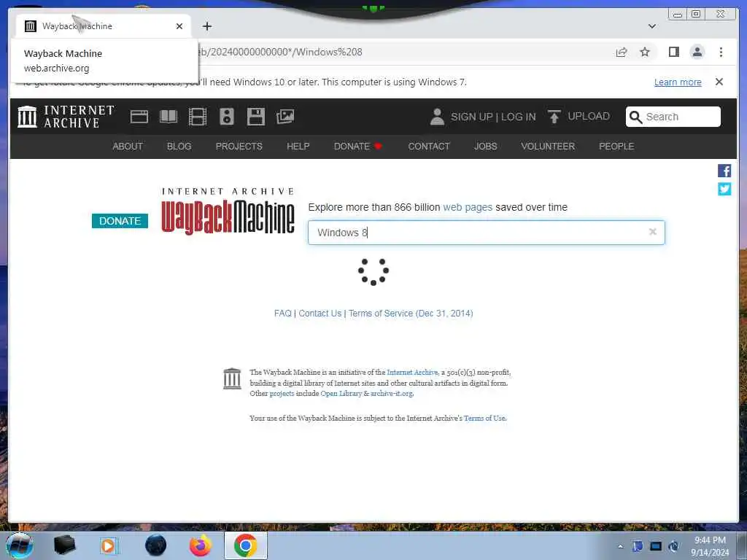Viewport: 747px width, 560px height.
Task: Open a new tab with the plus button
Action: point(206,26)
